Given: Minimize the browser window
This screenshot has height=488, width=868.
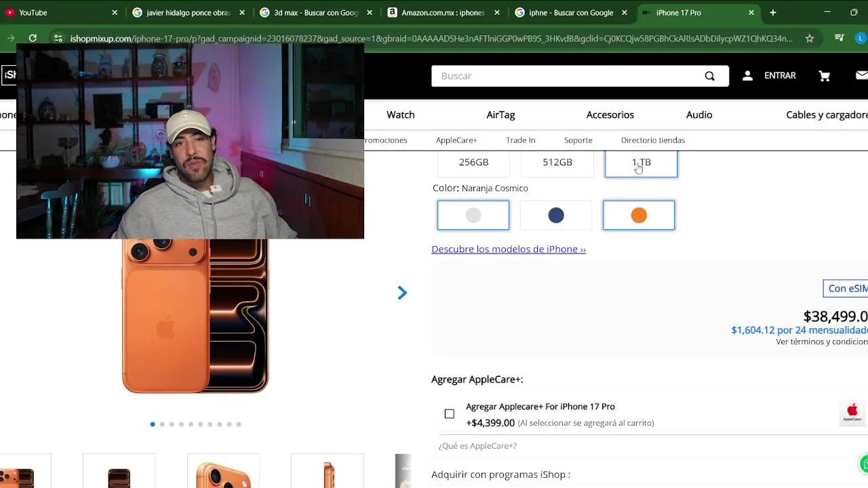Looking at the screenshot, I should [x=827, y=12].
